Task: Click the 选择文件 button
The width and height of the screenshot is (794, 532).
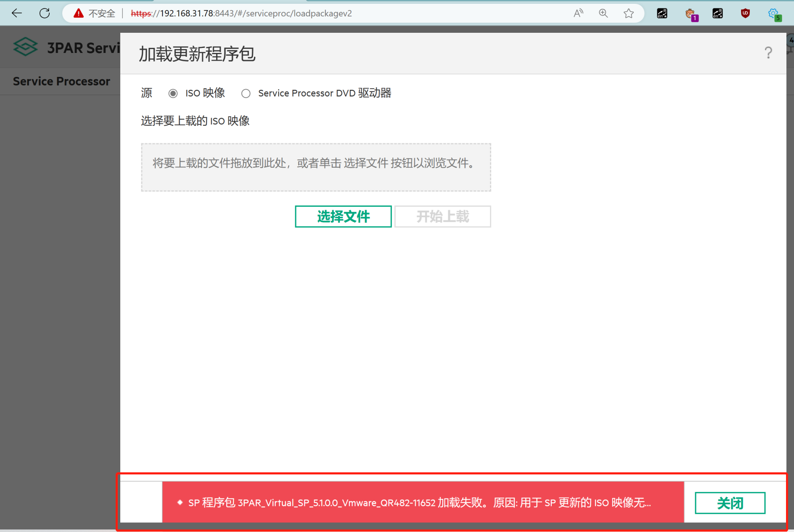Action: tap(343, 216)
